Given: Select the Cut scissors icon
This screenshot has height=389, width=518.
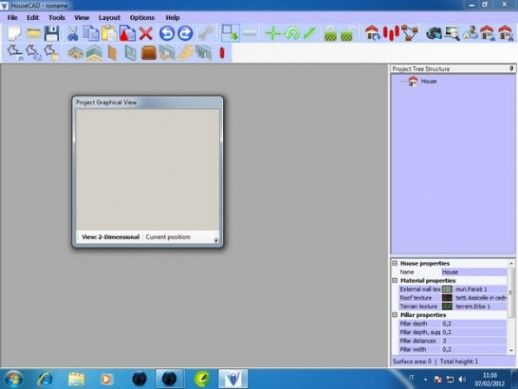Looking at the screenshot, I should click(x=72, y=34).
